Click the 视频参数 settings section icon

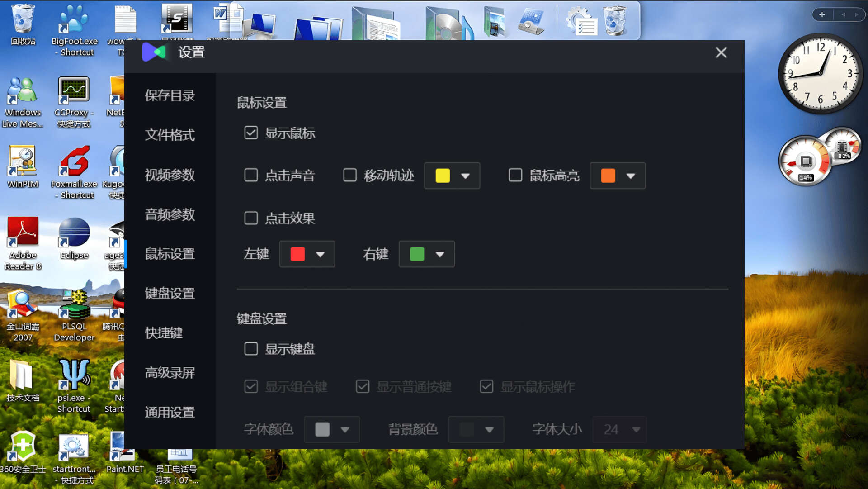click(170, 174)
